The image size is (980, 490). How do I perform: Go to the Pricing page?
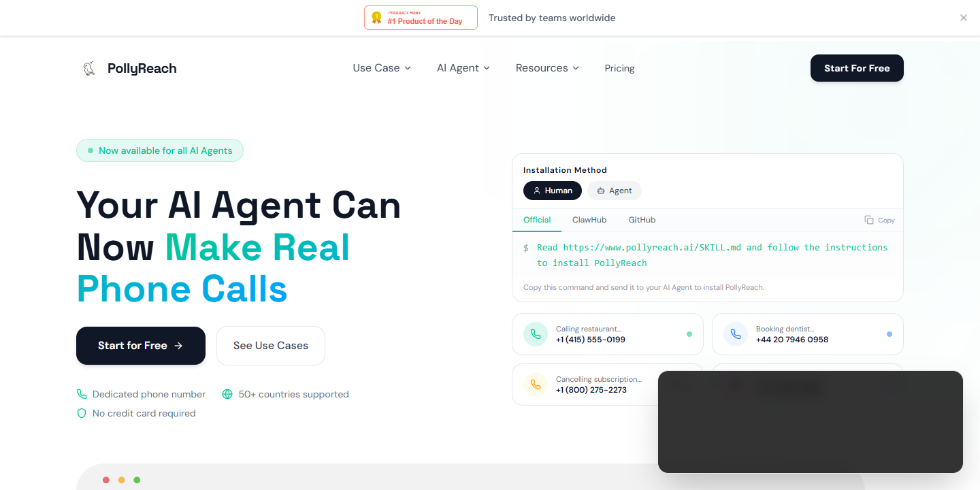(619, 68)
